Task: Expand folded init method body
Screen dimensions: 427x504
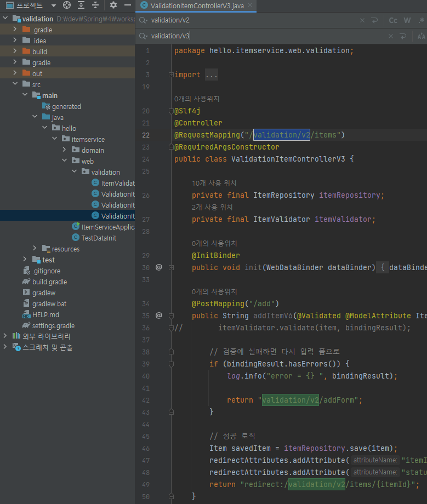Action: 171,267
